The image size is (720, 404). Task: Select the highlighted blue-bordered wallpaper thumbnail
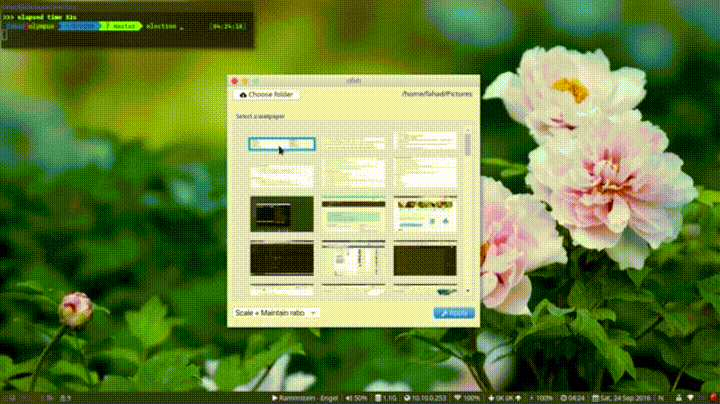pos(282,144)
